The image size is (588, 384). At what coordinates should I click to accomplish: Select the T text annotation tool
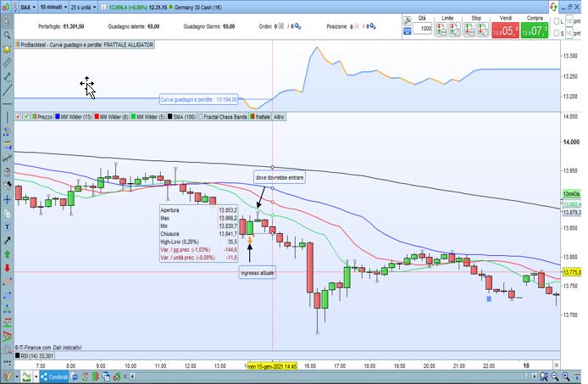(7, 227)
